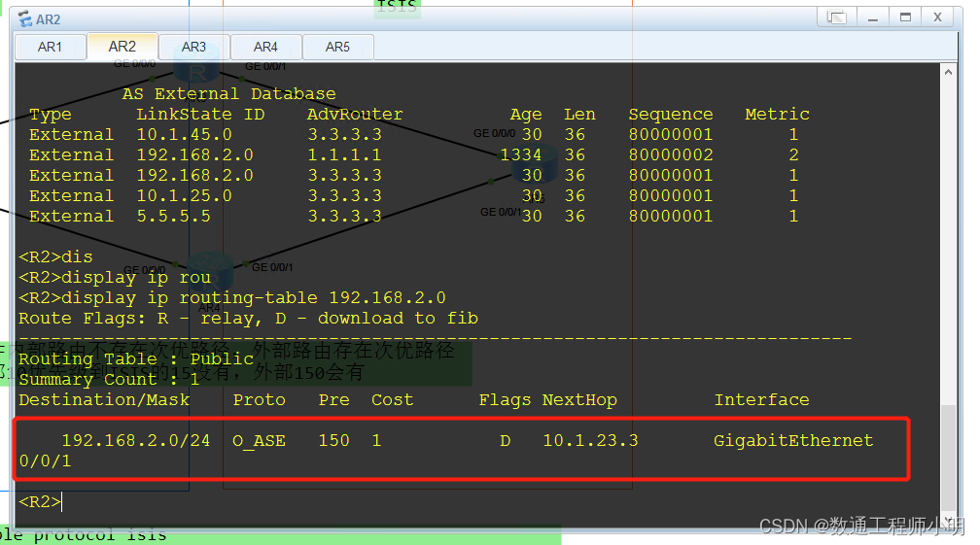Image resolution: width=980 pixels, height=545 pixels.
Task: Click the 'Interface' column header
Action: 761,400
